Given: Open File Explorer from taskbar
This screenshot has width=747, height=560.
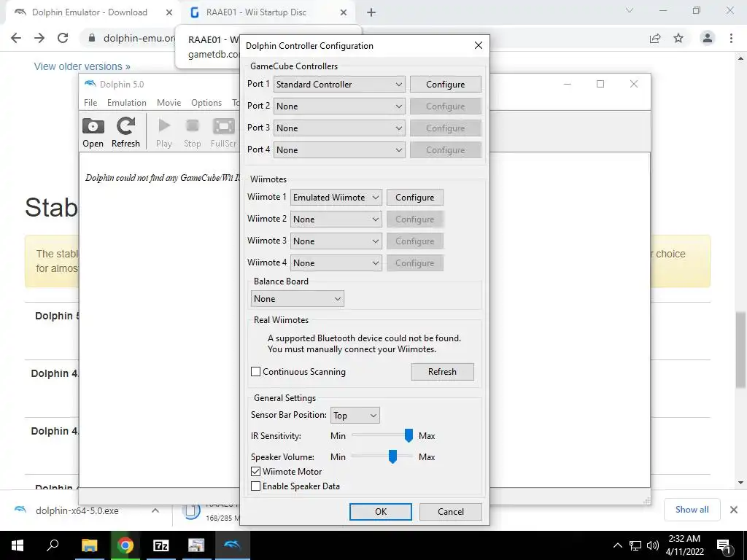Looking at the screenshot, I should (89, 545).
